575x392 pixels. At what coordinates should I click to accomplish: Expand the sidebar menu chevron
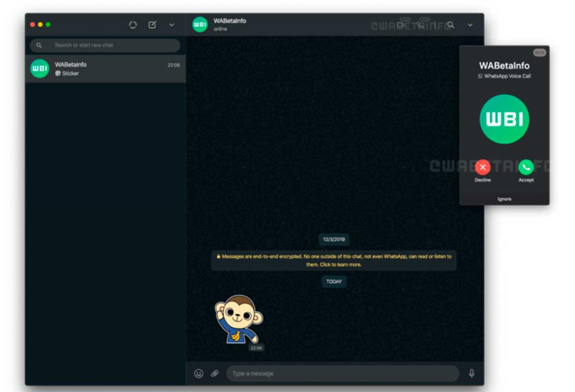tap(172, 25)
